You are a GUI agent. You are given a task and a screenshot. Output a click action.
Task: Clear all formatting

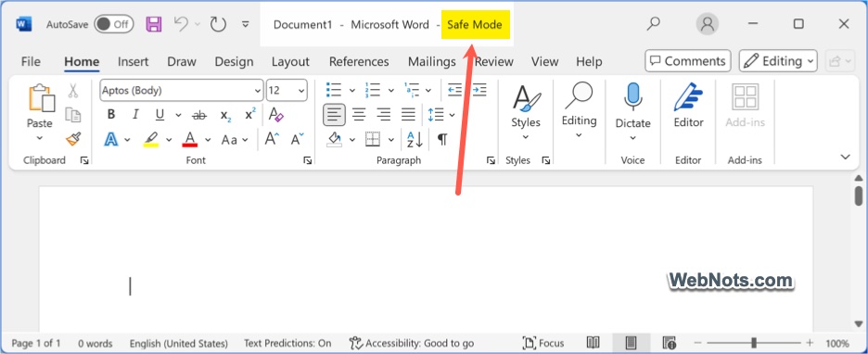(x=275, y=115)
